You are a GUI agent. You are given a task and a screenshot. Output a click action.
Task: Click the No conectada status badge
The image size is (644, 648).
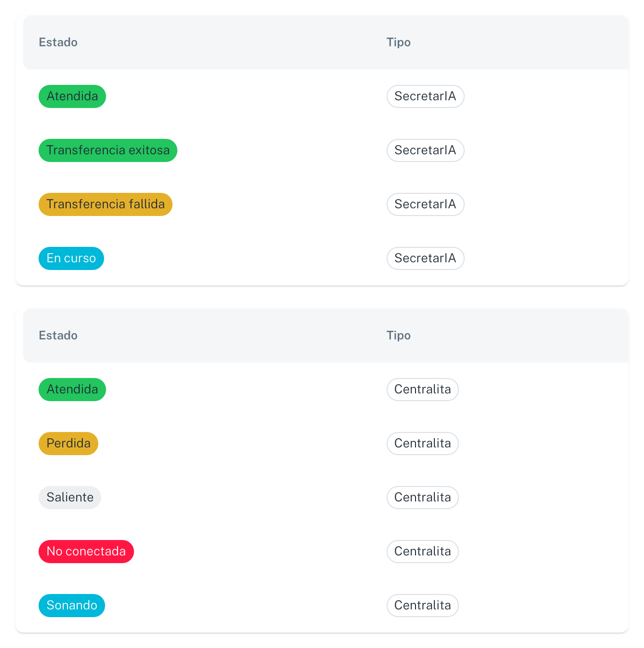click(x=86, y=552)
